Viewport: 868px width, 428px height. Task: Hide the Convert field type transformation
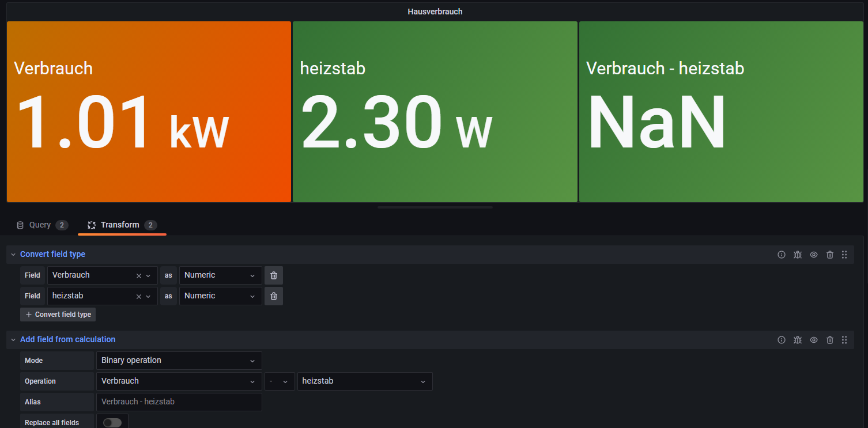pyautogui.click(x=814, y=255)
